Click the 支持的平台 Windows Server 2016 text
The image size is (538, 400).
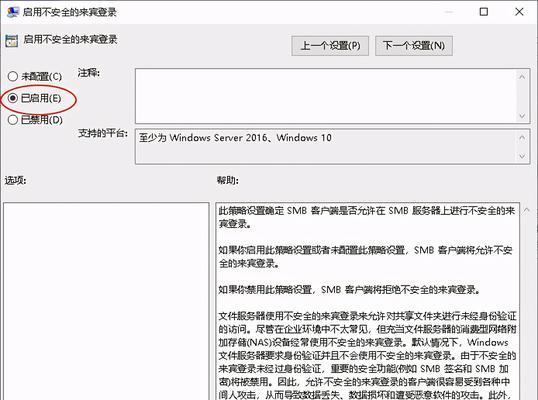coord(235,138)
